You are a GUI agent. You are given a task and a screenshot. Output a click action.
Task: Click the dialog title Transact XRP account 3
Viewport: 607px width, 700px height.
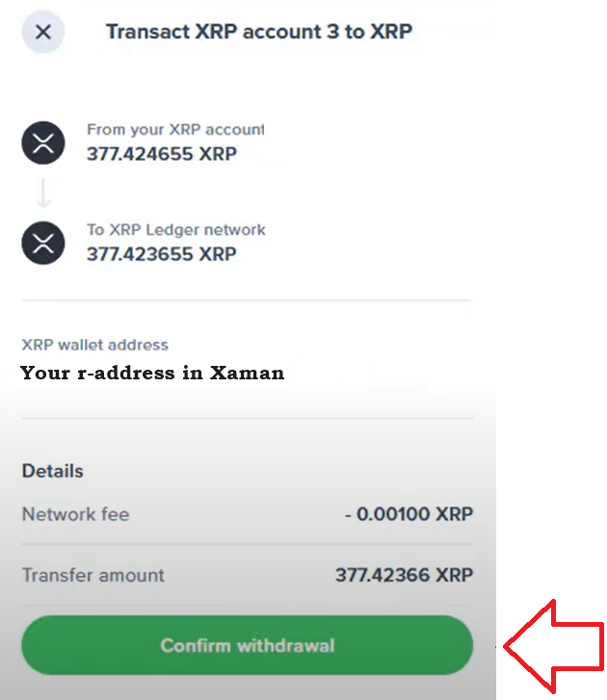point(259,32)
